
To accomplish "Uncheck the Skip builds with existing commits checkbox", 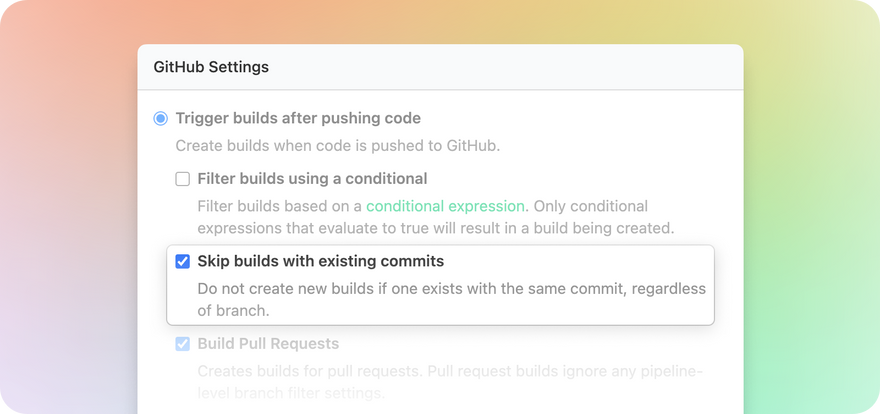I will [182, 262].
